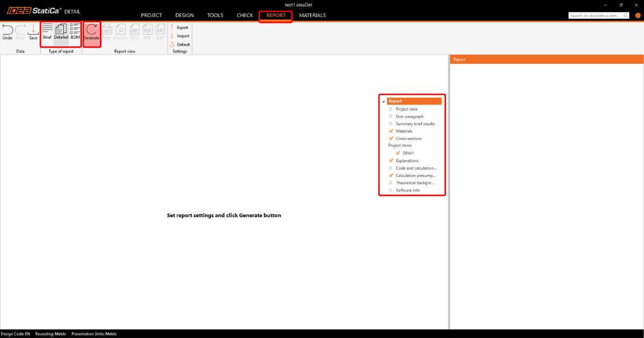This screenshot has height=338, width=644.
Task: Save the project with Save icon
Action: click(33, 32)
